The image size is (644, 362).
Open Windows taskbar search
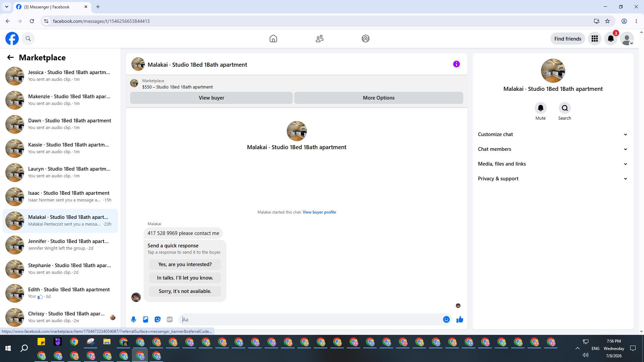point(24,349)
